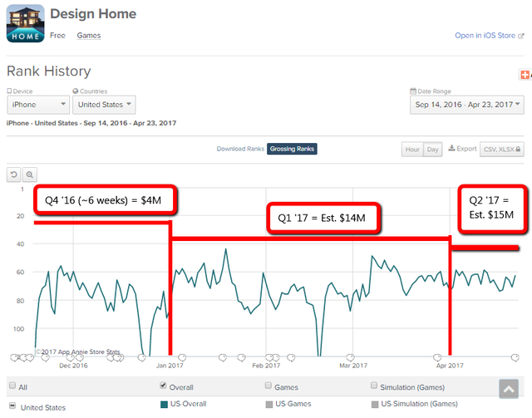Click the CSV, XLSX export button
532x418 pixels.
pyautogui.click(x=501, y=150)
